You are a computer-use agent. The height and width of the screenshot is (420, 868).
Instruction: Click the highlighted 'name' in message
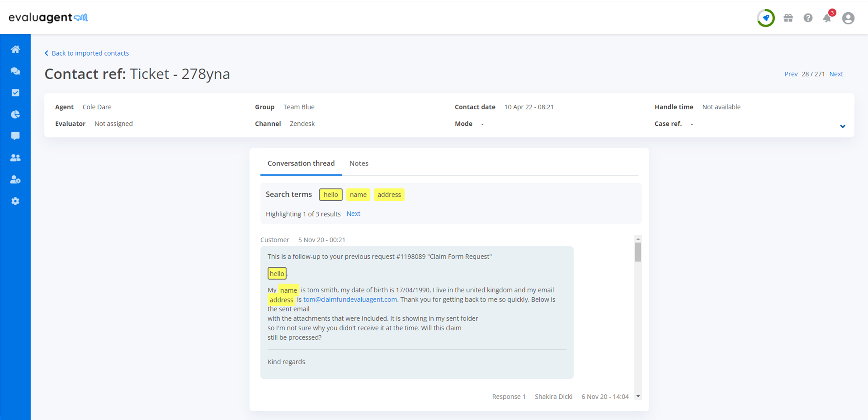click(288, 290)
